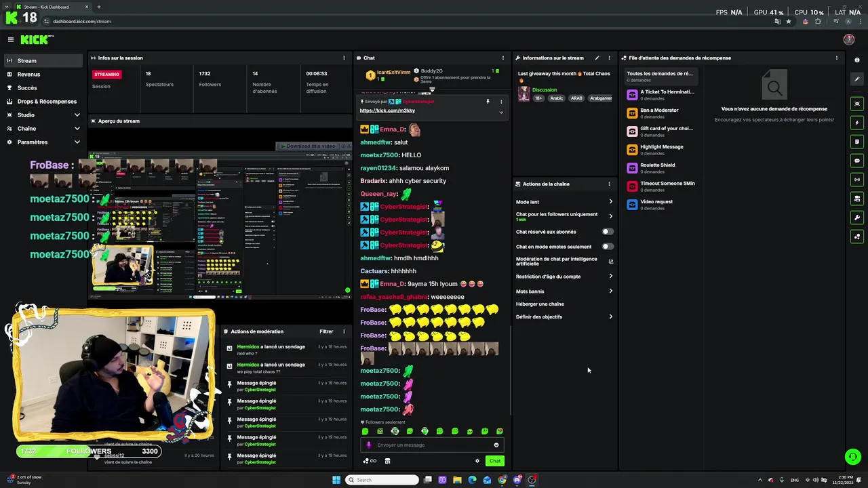Open the Chat panel three-dot menu
This screenshot has height=488, width=868.
pyautogui.click(x=502, y=58)
